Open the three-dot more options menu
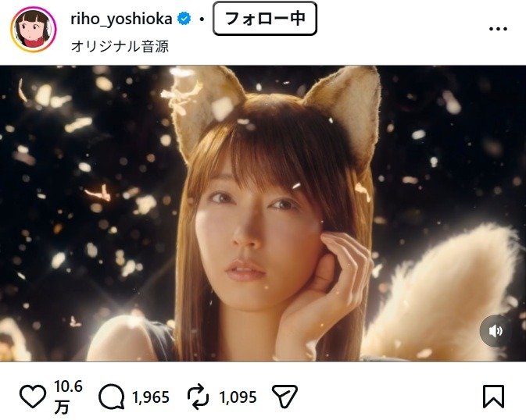The height and width of the screenshot is (420, 526). (x=498, y=29)
